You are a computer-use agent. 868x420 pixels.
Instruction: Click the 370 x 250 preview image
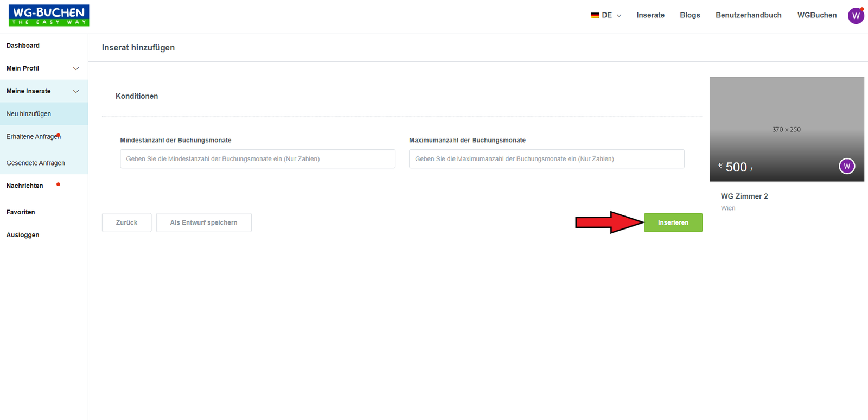point(787,129)
